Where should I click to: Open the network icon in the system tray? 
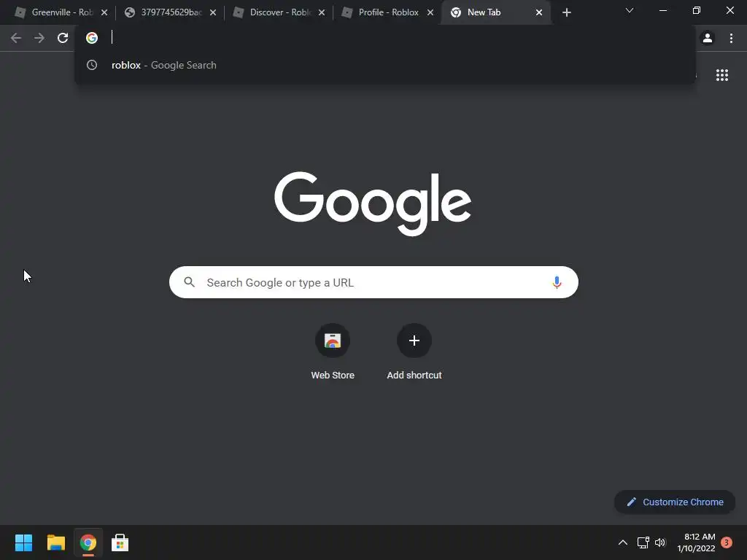coord(643,542)
